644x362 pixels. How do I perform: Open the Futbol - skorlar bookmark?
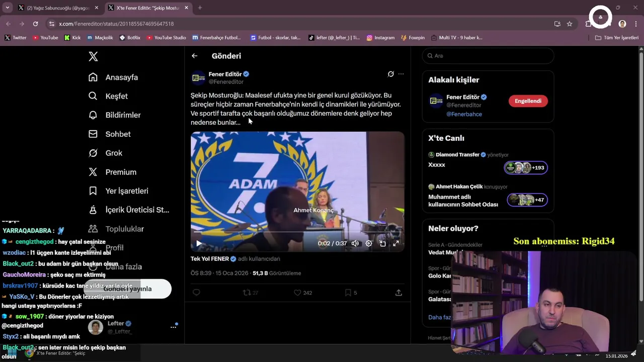(x=275, y=38)
